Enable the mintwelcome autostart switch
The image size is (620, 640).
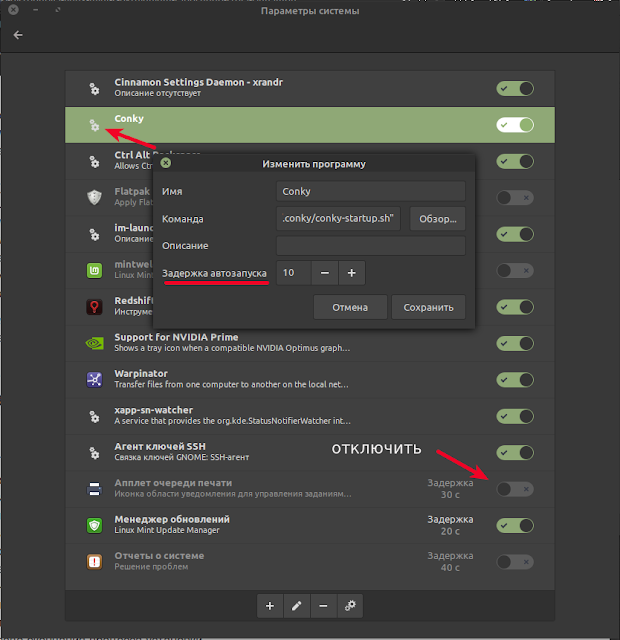click(x=515, y=271)
